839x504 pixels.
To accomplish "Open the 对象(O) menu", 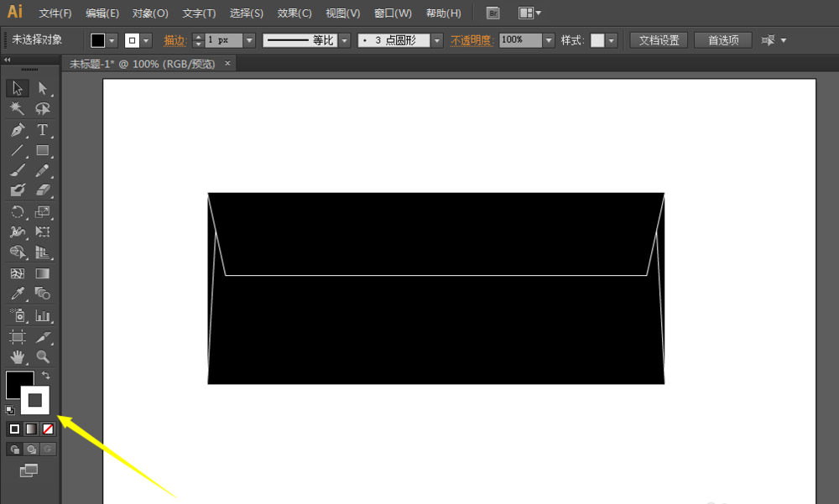I will [150, 13].
